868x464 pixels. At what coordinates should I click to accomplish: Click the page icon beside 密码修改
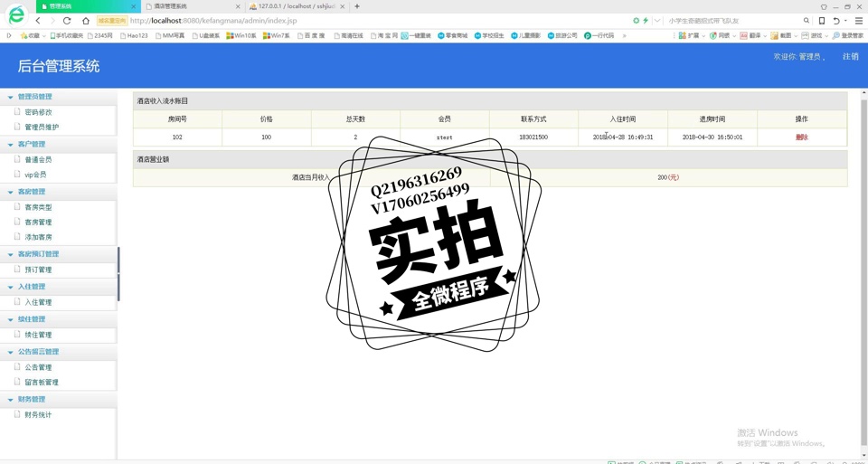coord(17,112)
